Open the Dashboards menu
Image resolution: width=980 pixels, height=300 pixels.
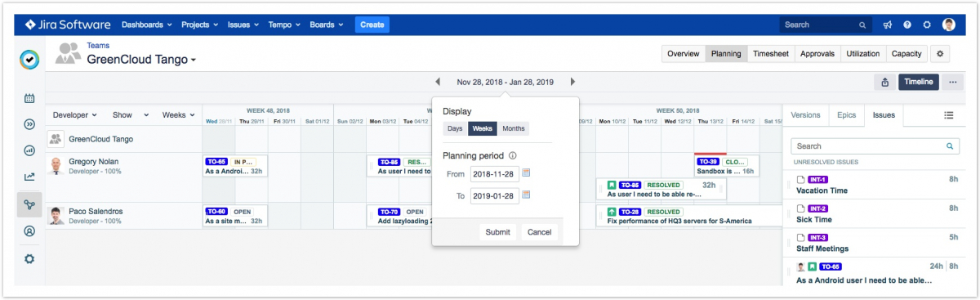(x=147, y=25)
